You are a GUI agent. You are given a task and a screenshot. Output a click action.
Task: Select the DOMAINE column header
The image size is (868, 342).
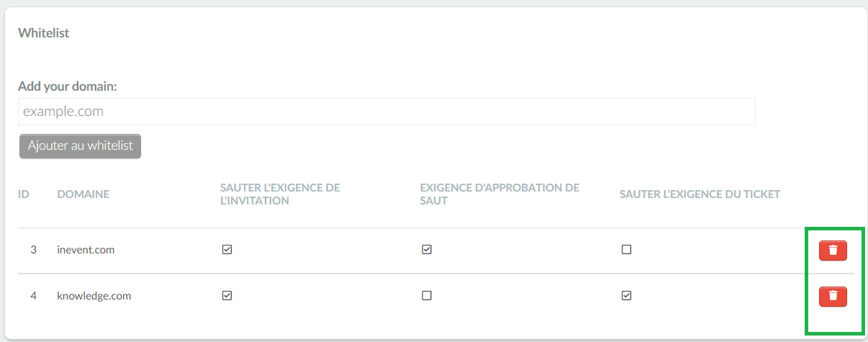83,194
